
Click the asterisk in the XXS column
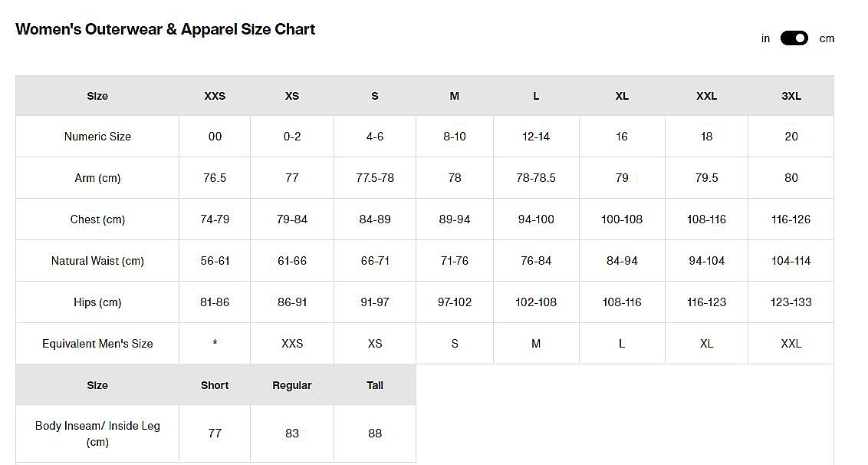(215, 344)
